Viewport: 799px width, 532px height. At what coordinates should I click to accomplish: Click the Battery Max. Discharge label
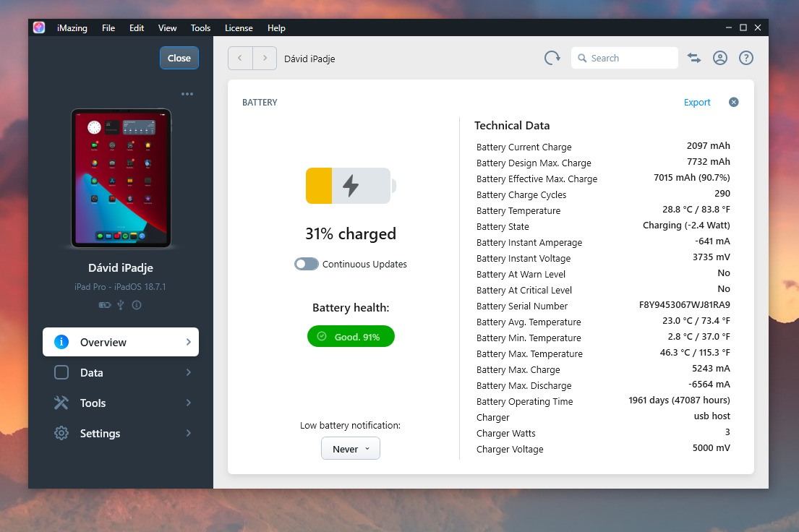(524, 386)
